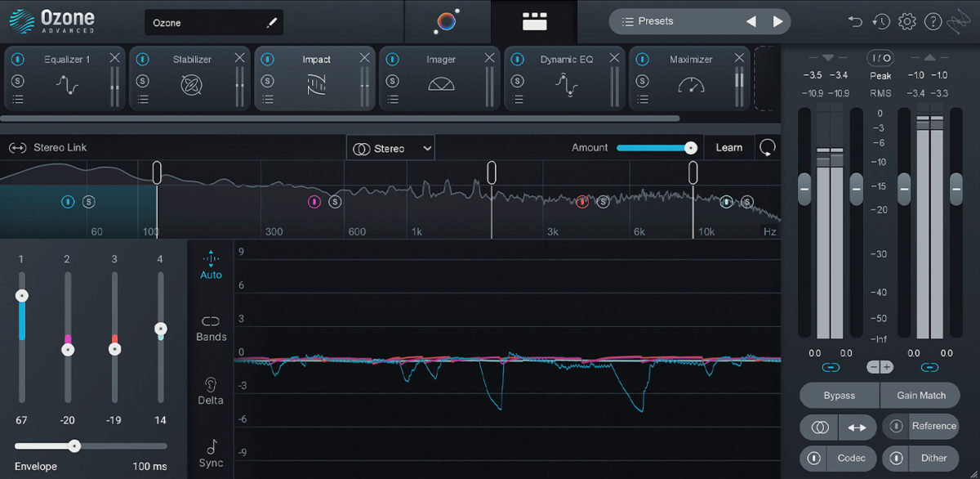
Task: Remove the Dynamic EQ module
Action: [614, 57]
